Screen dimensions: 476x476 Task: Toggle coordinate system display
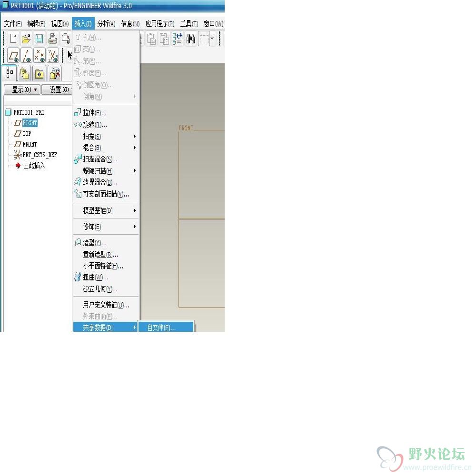coord(53,56)
